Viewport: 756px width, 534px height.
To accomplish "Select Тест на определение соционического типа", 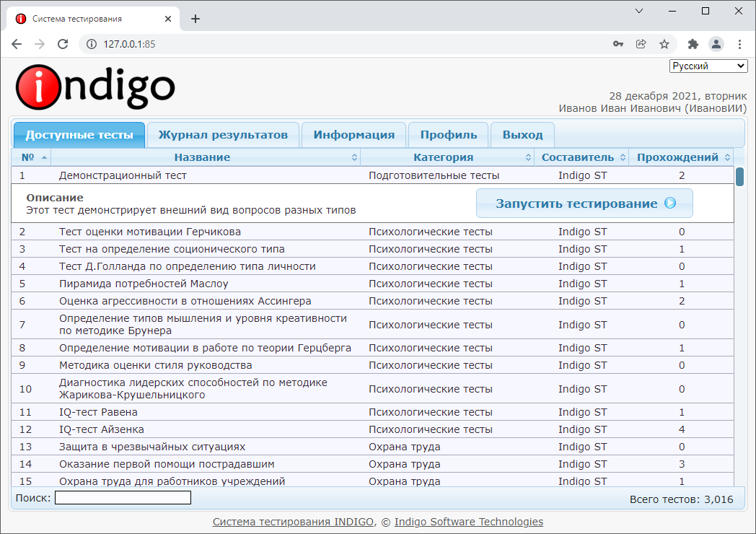I will [372, 249].
